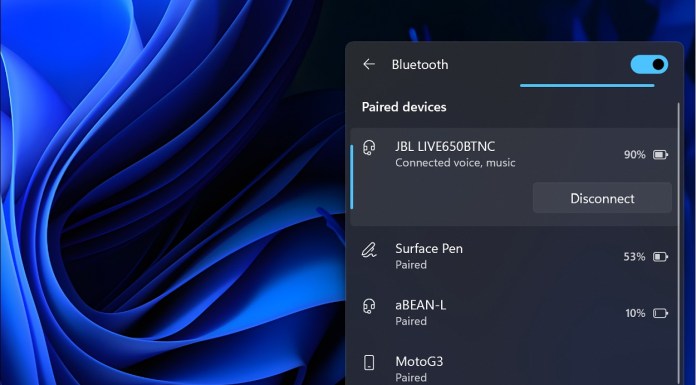Click the Bluetooth panel title
Image resolution: width=696 pixels, height=385 pixels.
[419, 64]
